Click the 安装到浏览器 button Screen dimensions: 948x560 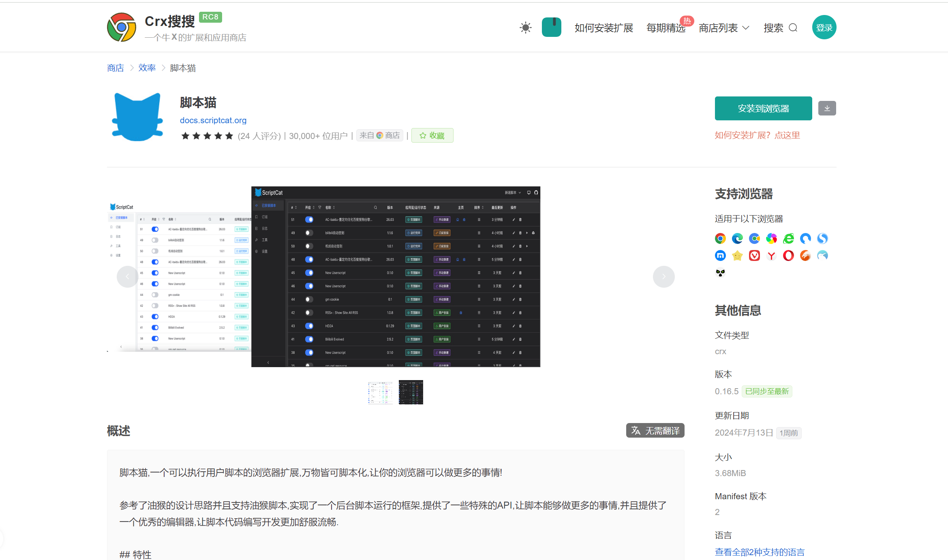click(763, 108)
